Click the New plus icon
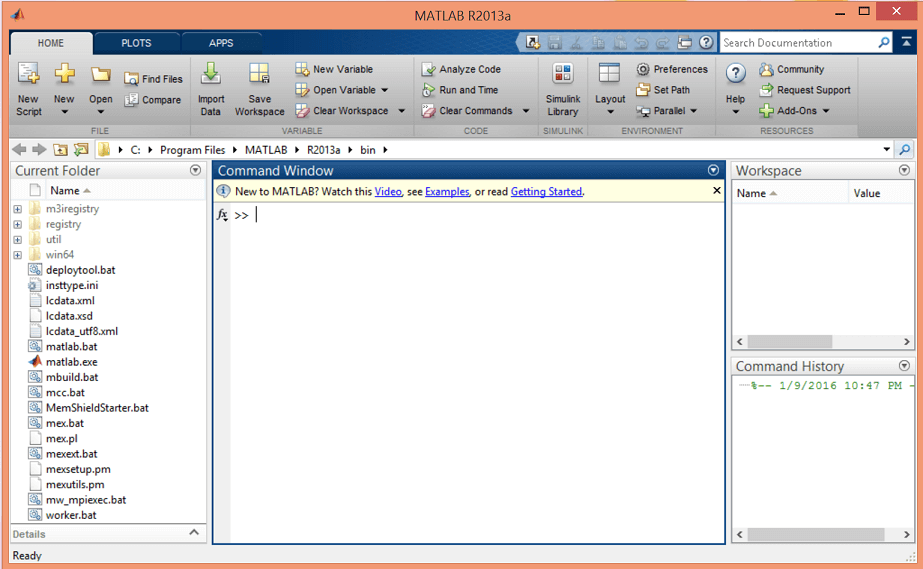Image resolution: width=923 pixels, height=569 pixels. [64, 74]
